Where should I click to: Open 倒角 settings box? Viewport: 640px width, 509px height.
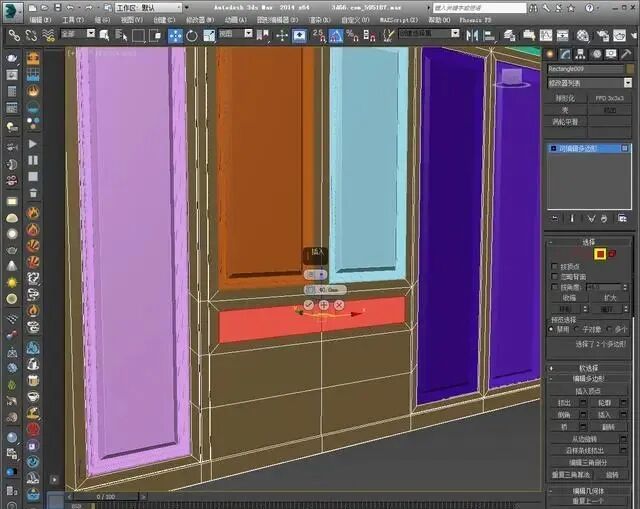[x=583, y=415]
